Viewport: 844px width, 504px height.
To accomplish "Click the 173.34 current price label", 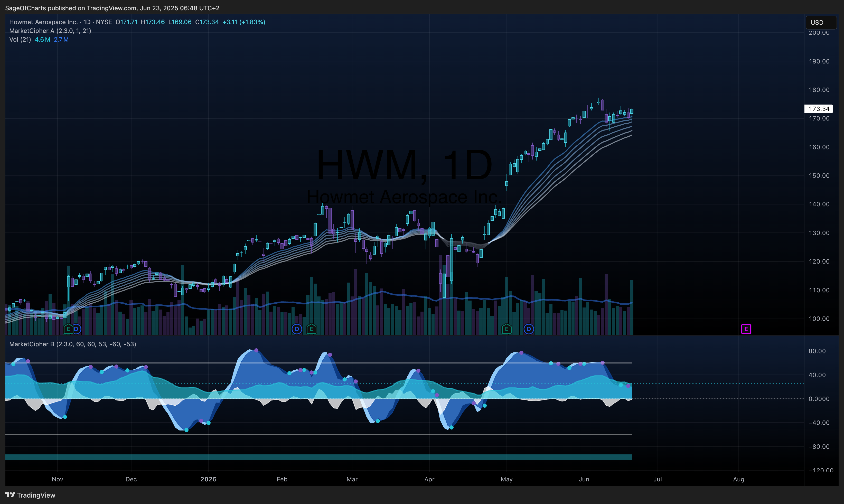I will click(819, 109).
